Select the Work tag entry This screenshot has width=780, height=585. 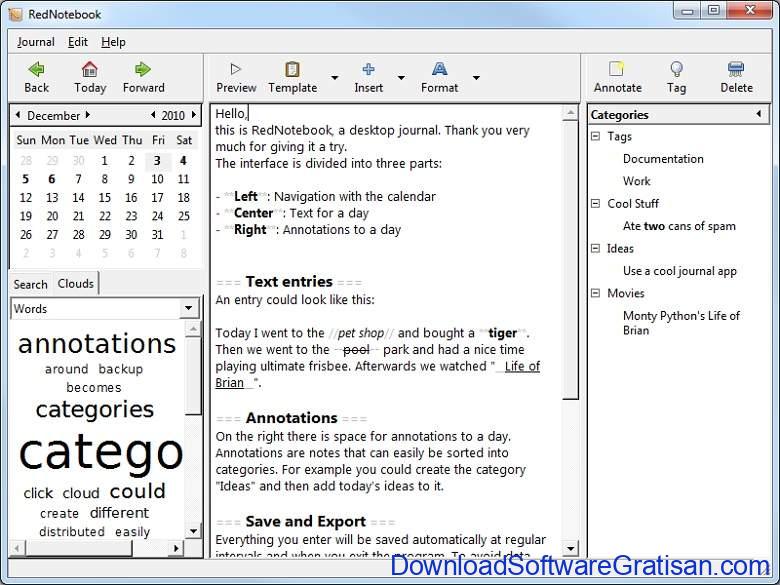click(636, 181)
